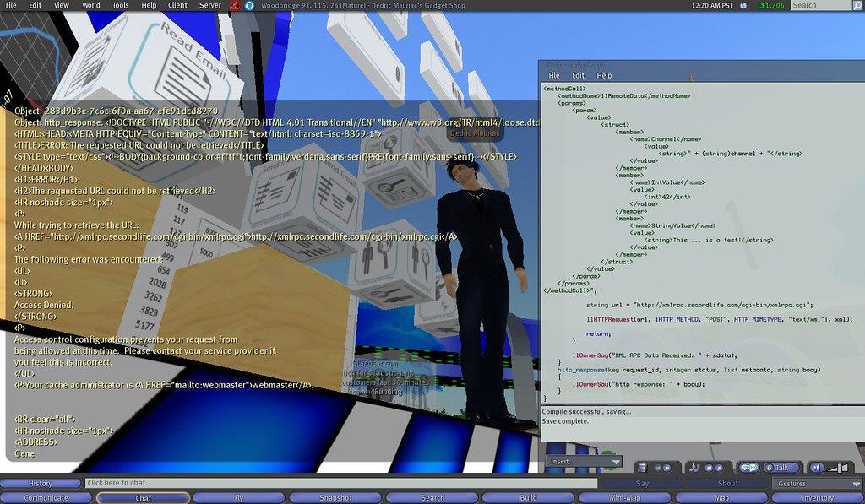Open the World menu
865x504 pixels.
click(90, 5)
